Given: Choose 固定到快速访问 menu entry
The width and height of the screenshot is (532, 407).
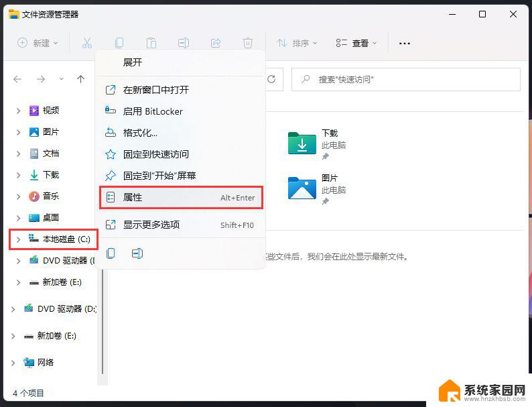Looking at the screenshot, I should point(180,154).
